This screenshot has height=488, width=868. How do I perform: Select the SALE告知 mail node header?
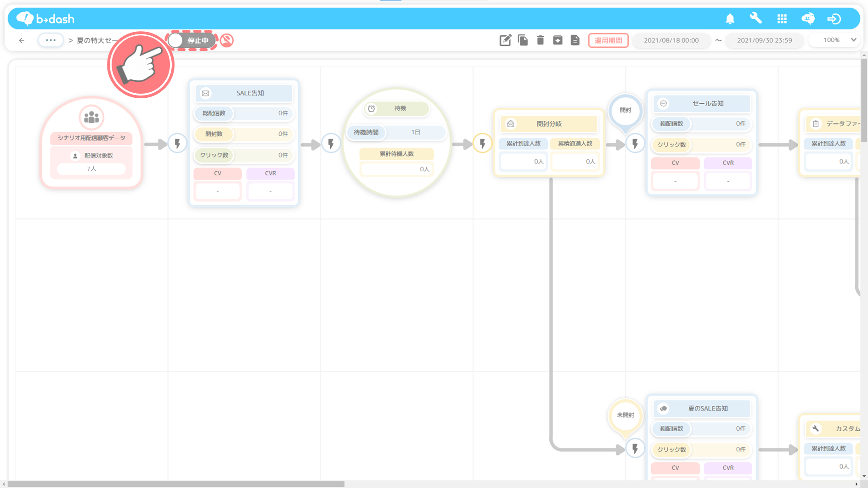244,93
